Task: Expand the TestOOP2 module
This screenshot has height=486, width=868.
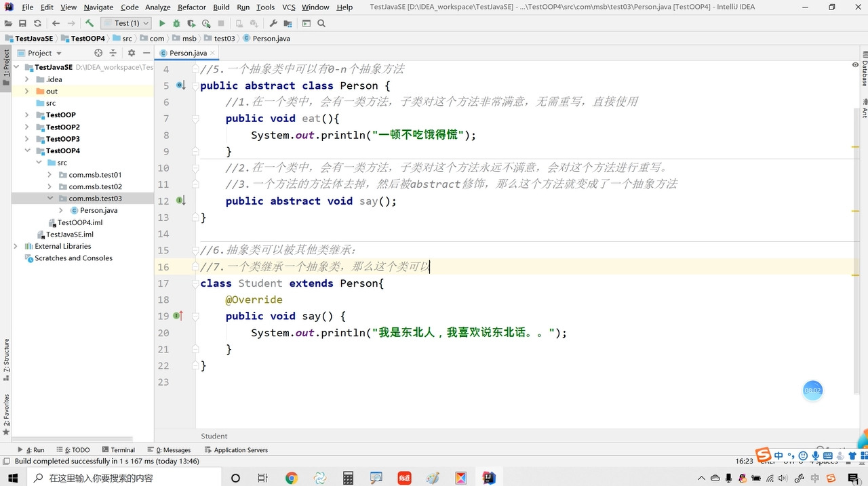Action: coord(27,127)
